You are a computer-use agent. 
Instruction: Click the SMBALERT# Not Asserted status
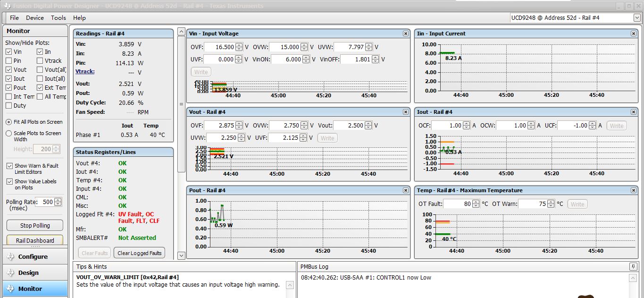coord(137,238)
